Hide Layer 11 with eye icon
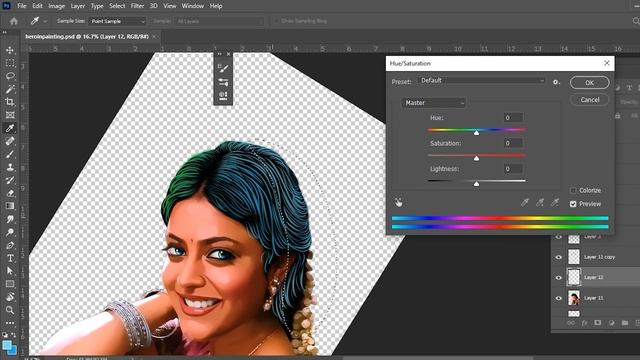This screenshot has height=360, width=640. tap(558, 298)
